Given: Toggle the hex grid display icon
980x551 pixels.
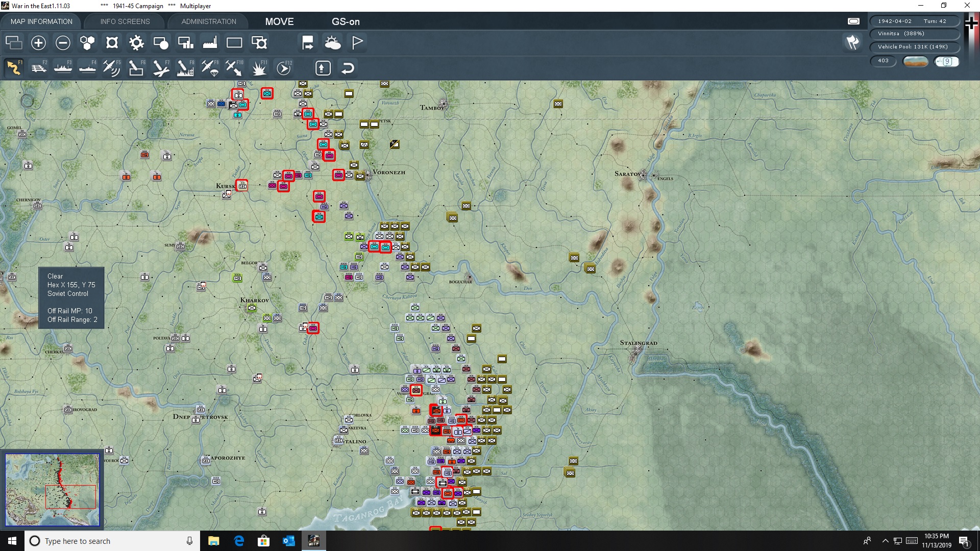Looking at the screenshot, I should pyautogui.click(x=87, y=42).
